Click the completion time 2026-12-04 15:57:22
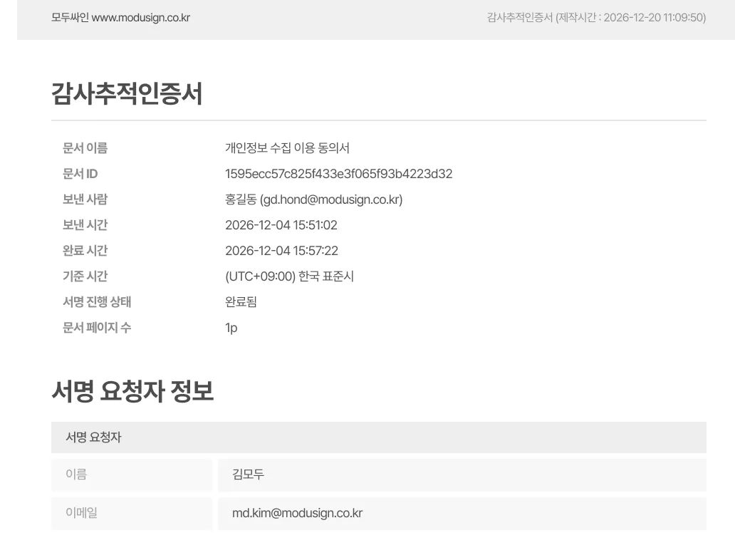 click(x=280, y=250)
